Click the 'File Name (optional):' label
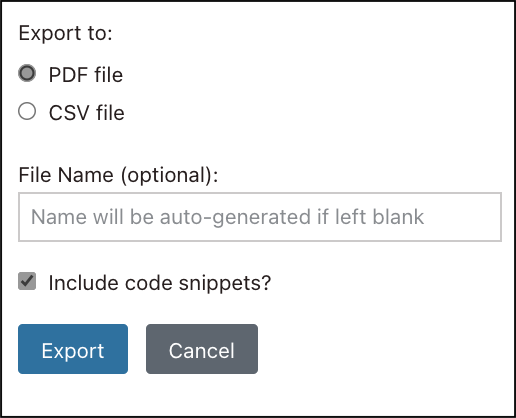516x418 pixels. click(118, 175)
